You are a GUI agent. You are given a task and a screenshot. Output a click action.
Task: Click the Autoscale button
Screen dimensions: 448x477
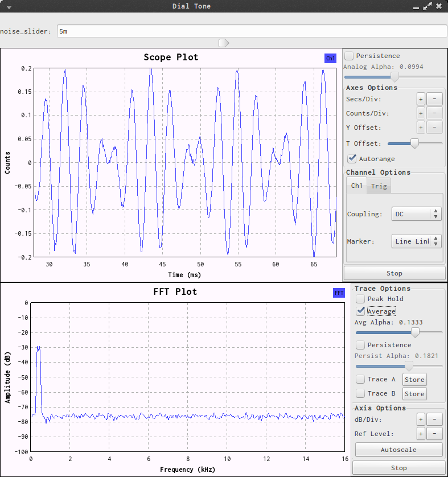click(398, 450)
